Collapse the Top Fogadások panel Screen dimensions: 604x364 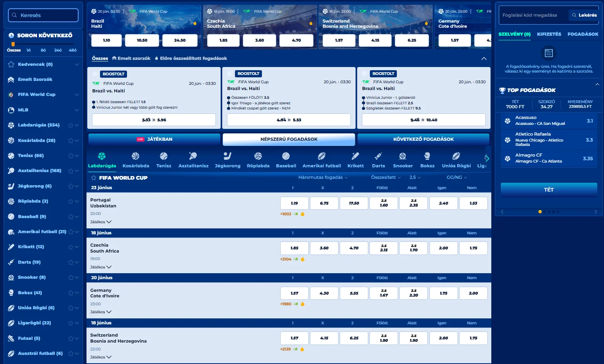[x=597, y=84]
